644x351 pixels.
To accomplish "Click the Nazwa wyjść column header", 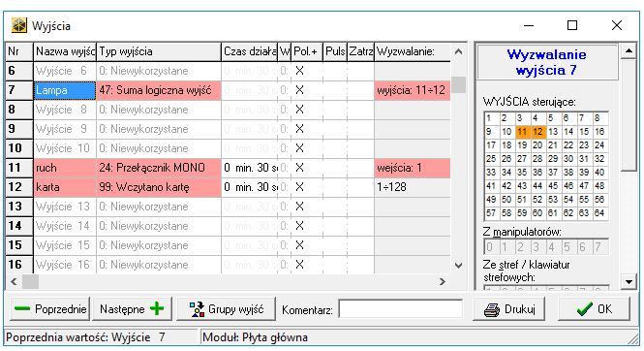I will click(x=65, y=51).
